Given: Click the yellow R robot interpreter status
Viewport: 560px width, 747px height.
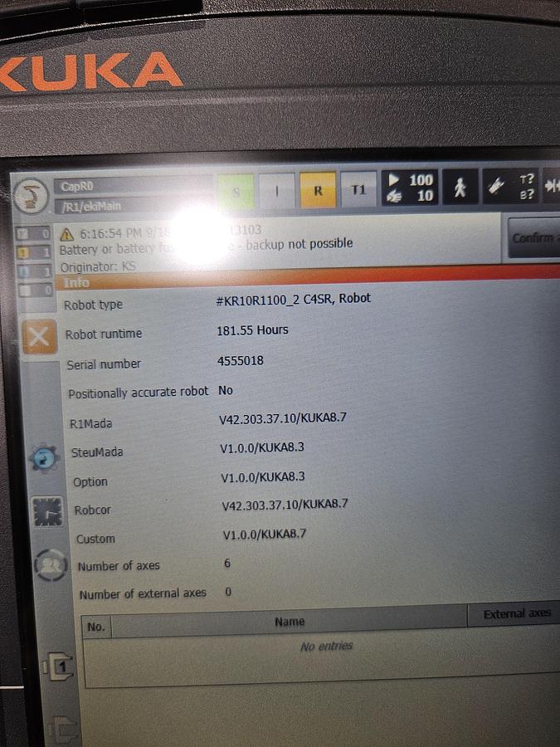Looking at the screenshot, I should click(x=318, y=191).
